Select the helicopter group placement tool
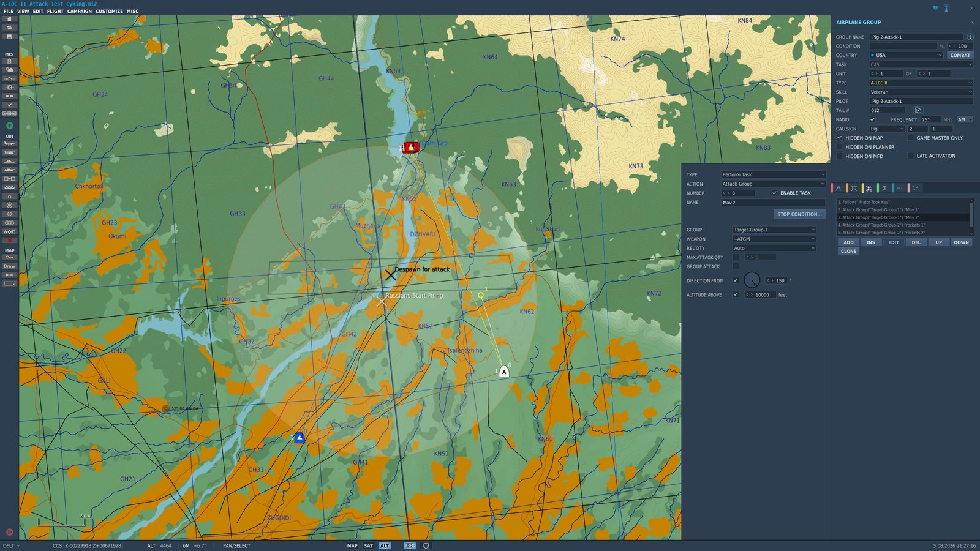 point(9,152)
